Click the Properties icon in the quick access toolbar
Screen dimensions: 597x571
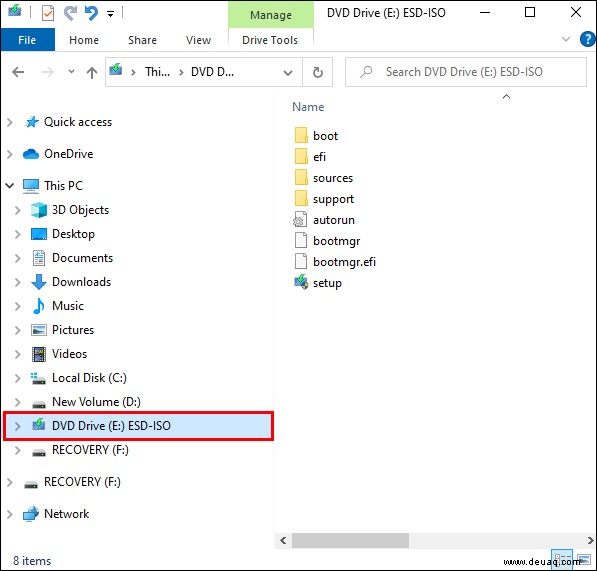point(48,14)
